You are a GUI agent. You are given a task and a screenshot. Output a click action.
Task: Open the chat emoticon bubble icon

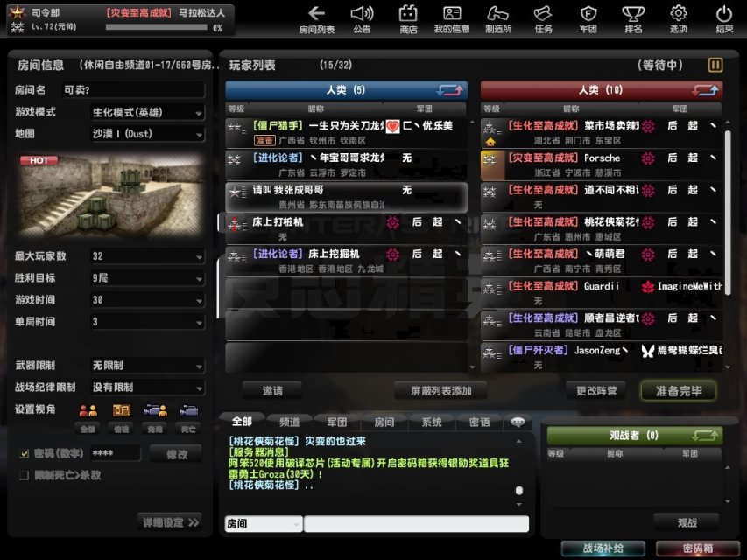coord(518,422)
